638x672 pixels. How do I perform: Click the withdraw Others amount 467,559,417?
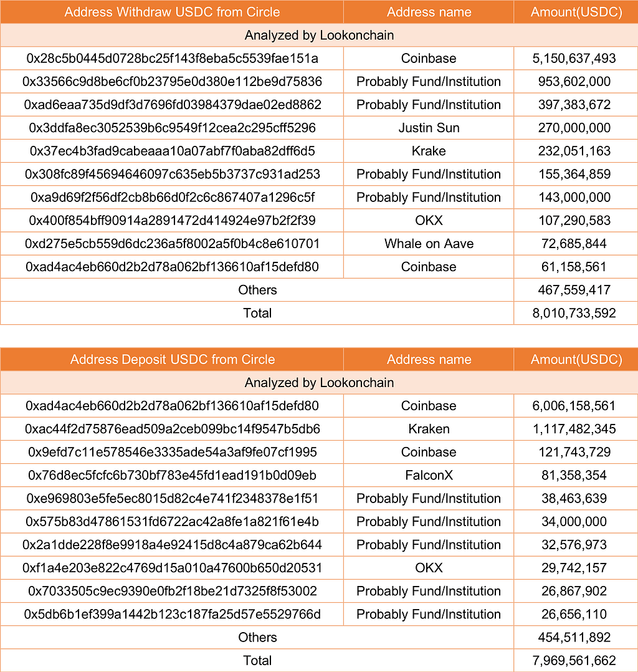coord(574,290)
